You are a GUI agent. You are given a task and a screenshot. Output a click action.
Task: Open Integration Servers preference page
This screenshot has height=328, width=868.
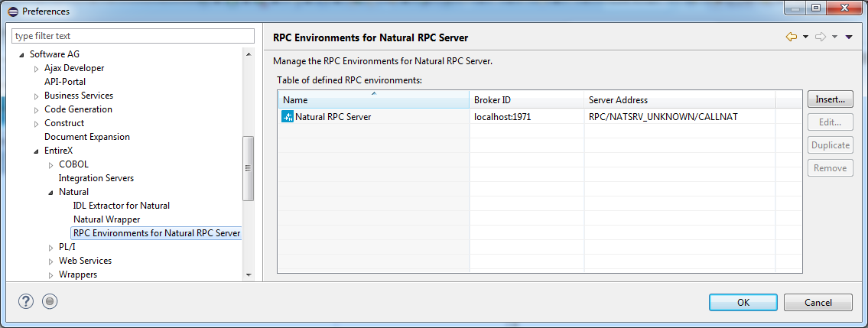point(96,178)
